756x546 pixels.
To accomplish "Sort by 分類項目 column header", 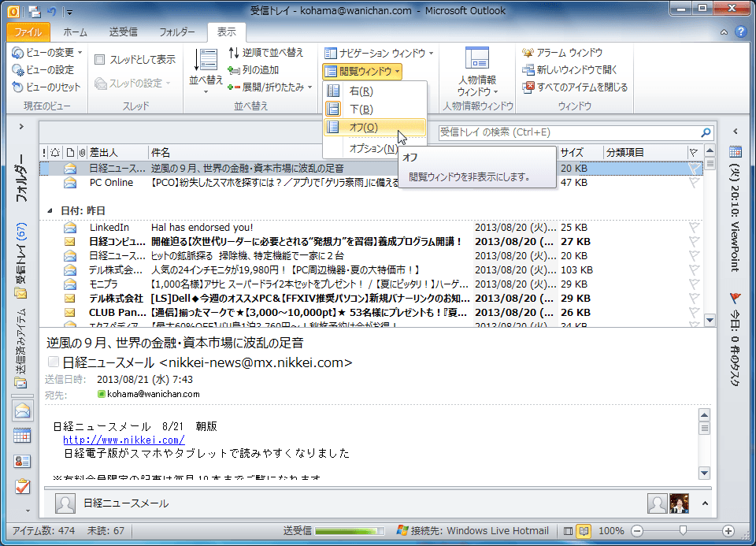I will (645, 153).
